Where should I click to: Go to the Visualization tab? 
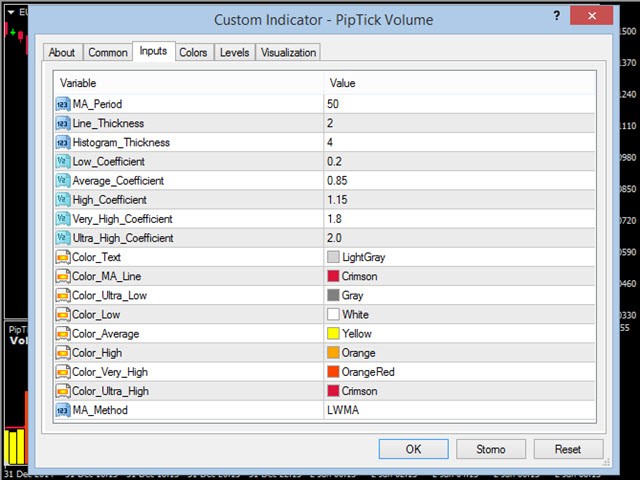tap(288, 53)
